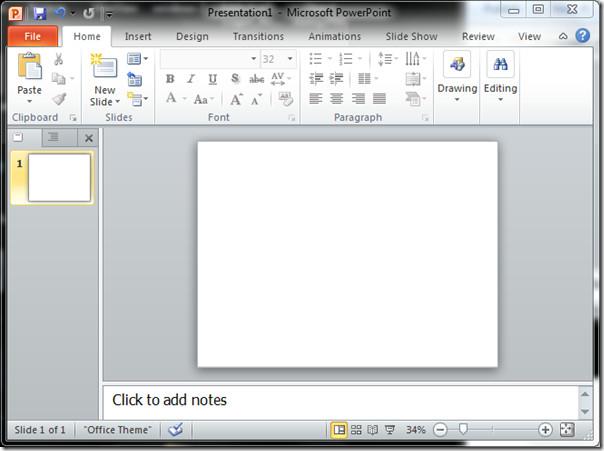Toggle Bold formatting
Viewport: 604px width, 451px height.
coord(170,79)
